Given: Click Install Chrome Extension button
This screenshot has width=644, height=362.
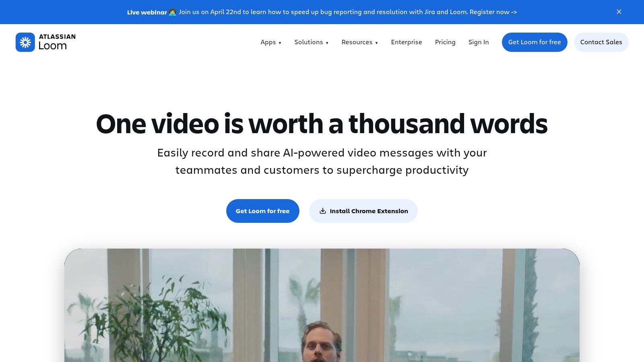Looking at the screenshot, I should tap(363, 211).
